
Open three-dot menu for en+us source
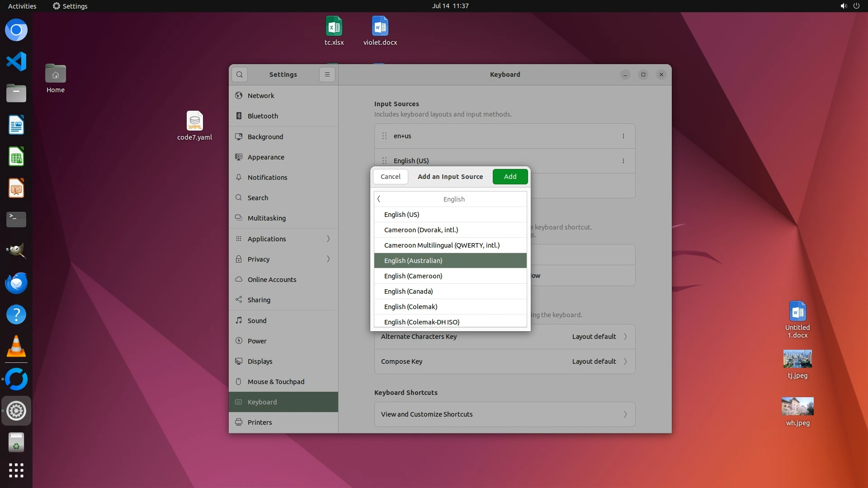(x=623, y=136)
